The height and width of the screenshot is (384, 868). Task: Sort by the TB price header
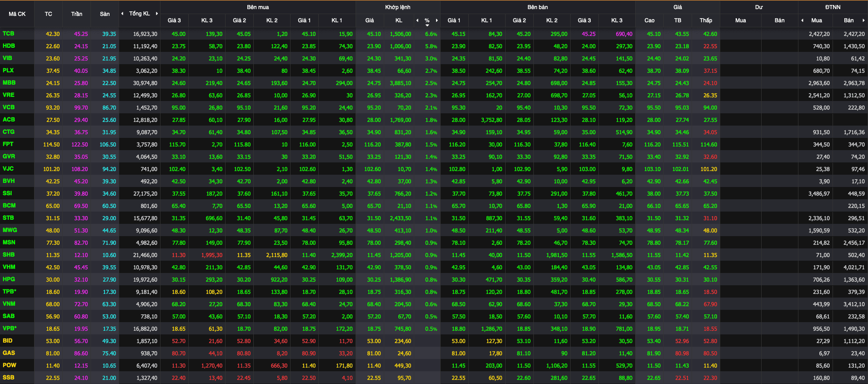tap(677, 20)
